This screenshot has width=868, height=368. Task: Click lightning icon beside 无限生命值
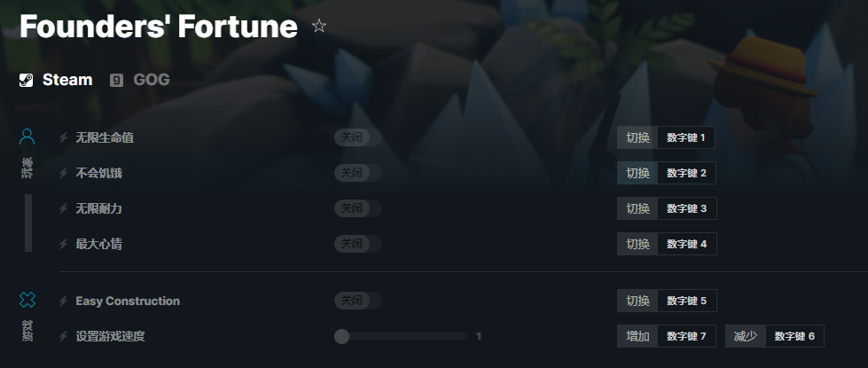click(x=64, y=137)
